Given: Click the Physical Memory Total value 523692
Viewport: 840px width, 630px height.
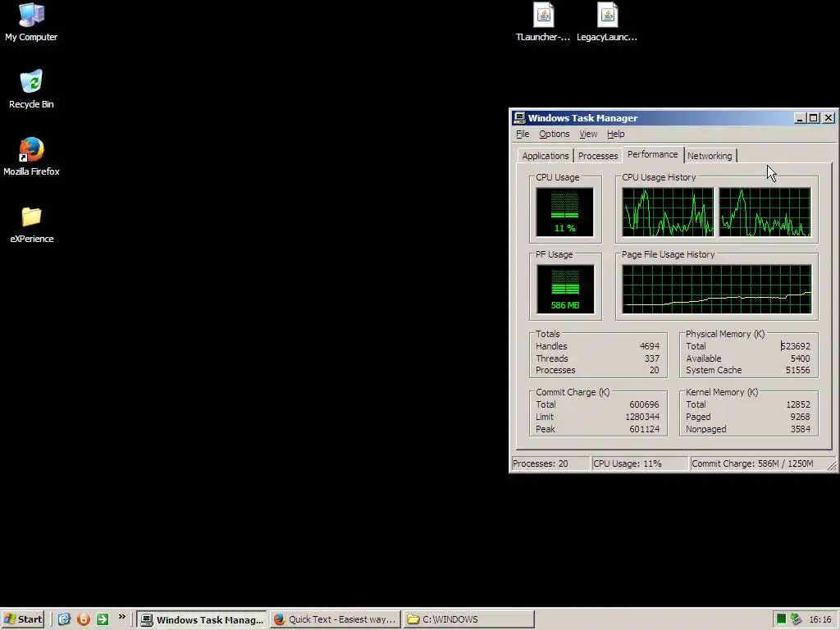Looking at the screenshot, I should click(x=796, y=346).
